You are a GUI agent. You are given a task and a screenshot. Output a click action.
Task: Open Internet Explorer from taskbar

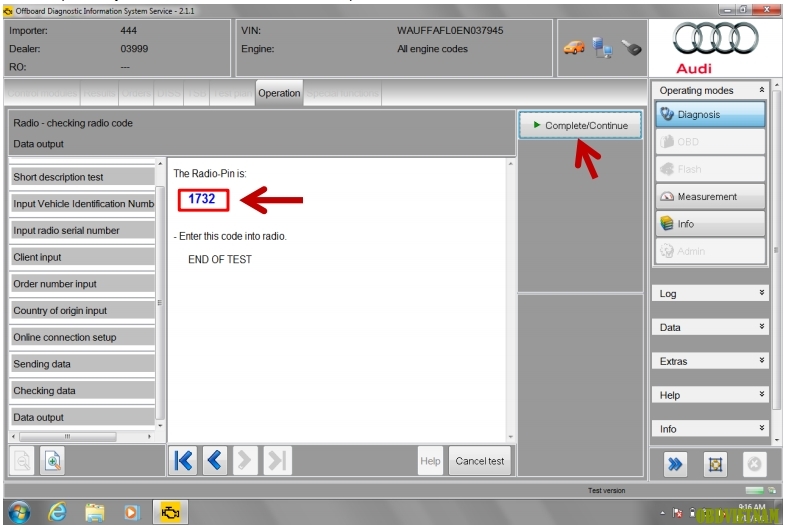pyautogui.click(x=58, y=512)
